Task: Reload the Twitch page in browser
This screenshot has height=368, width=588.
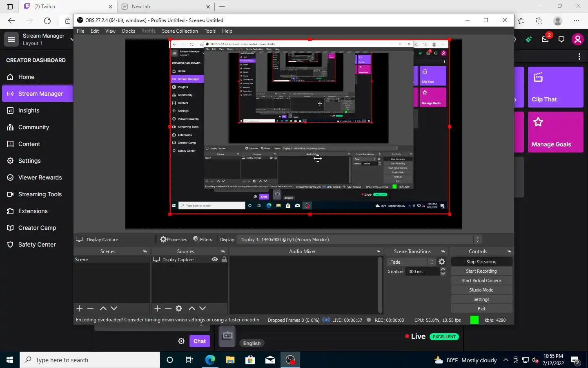Action: 47,21
